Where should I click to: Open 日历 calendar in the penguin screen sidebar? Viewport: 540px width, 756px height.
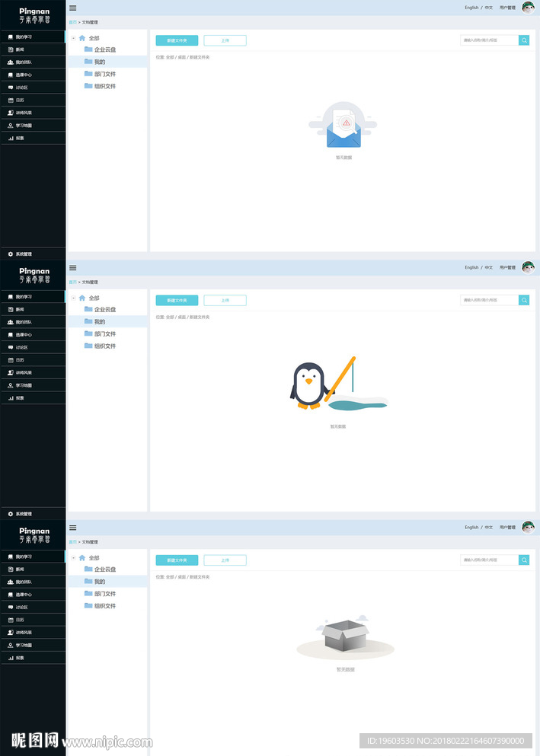pos(32,359)
